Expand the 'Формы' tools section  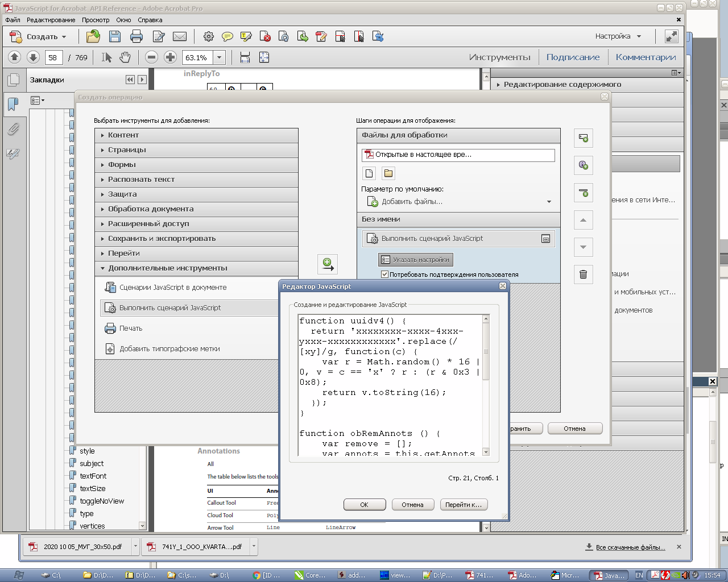click(196, 165)
